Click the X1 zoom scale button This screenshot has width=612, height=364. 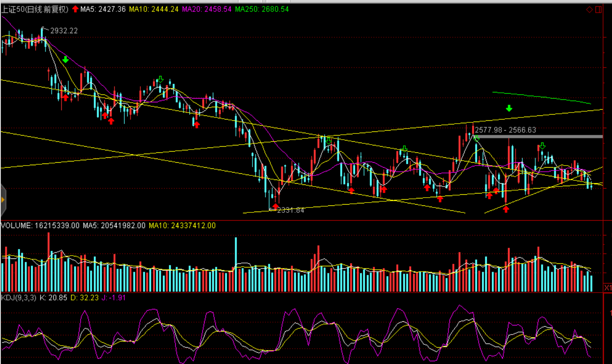tap(607, 288)
